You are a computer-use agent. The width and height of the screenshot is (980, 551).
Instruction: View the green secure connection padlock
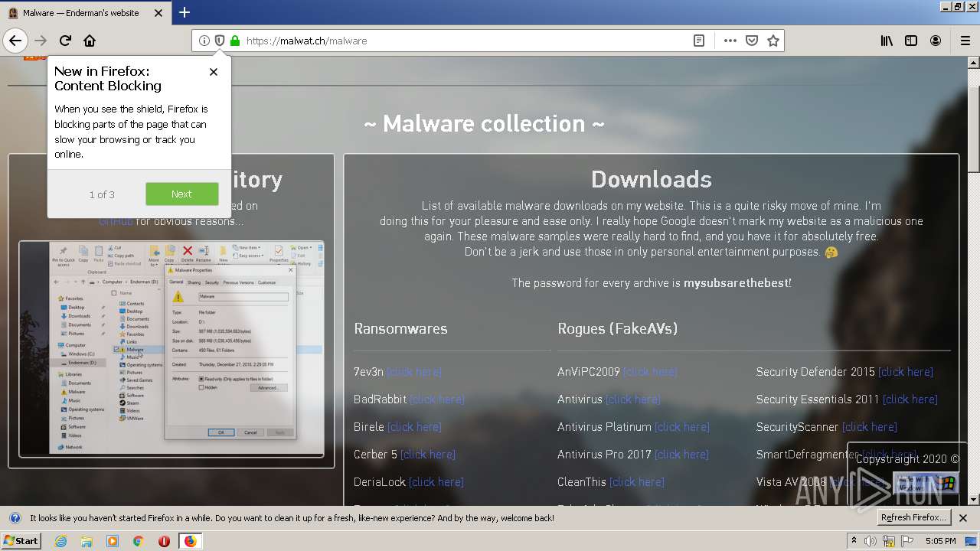234,41
